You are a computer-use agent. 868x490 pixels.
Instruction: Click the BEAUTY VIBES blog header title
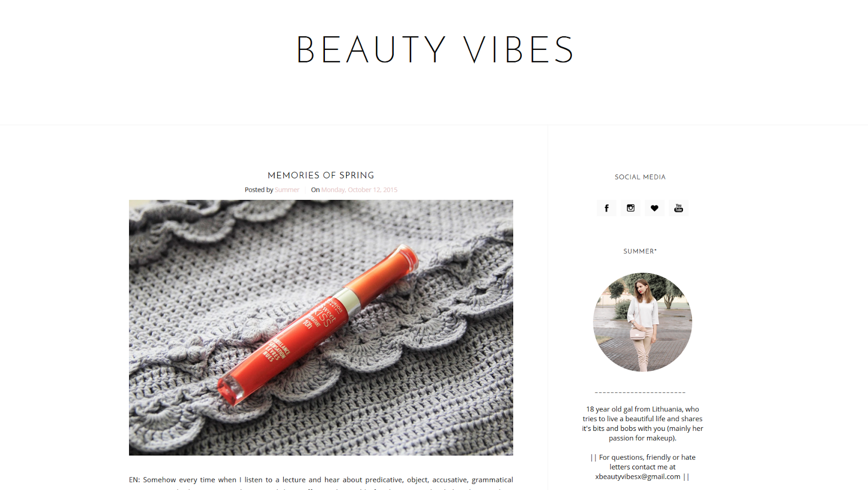(x=435, y=50)
